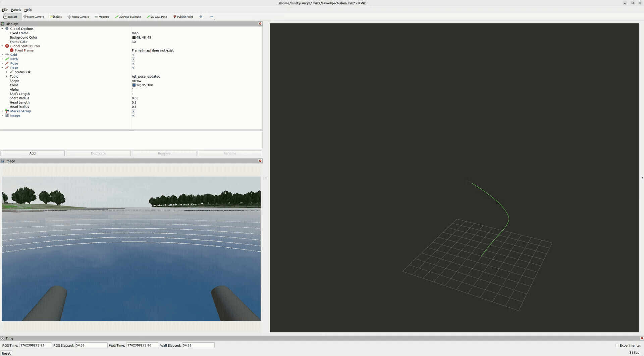Open the Background Color swatch
The height and width of the screenshot is (356, 644).
point(133,37)
